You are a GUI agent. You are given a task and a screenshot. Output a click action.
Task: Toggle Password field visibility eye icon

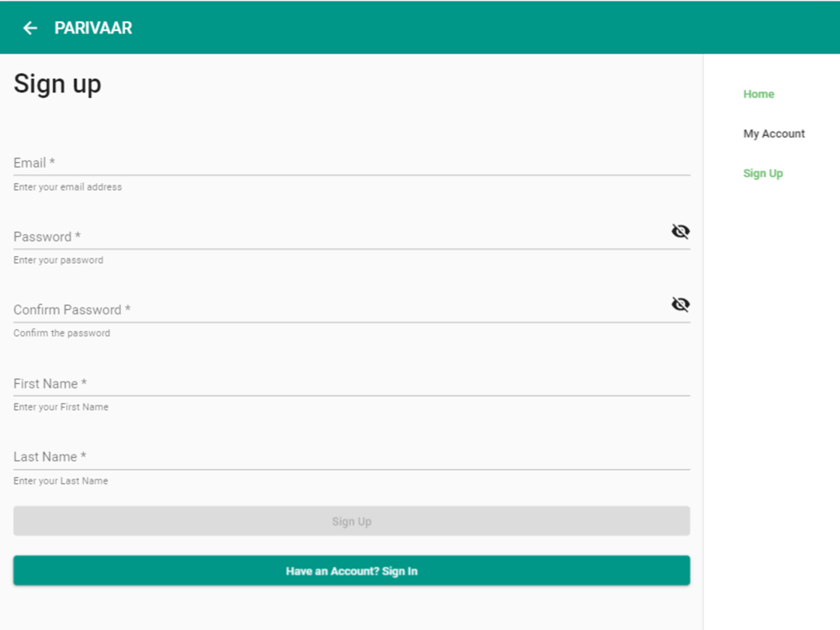(x=680, y=232)
